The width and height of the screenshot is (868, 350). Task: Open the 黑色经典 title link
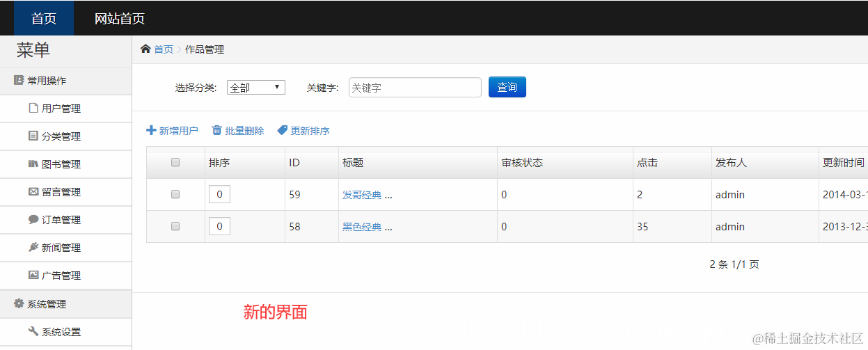362,227
